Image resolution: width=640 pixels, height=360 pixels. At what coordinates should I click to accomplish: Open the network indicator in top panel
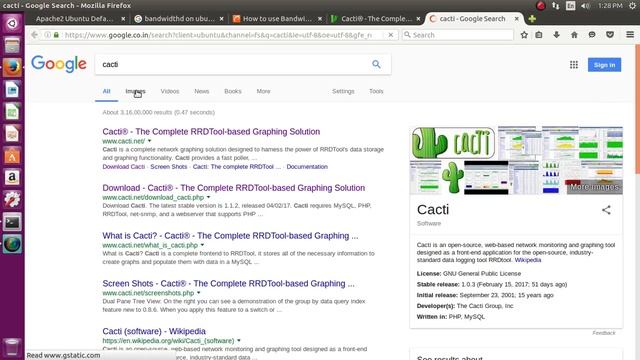click(556, 6)
